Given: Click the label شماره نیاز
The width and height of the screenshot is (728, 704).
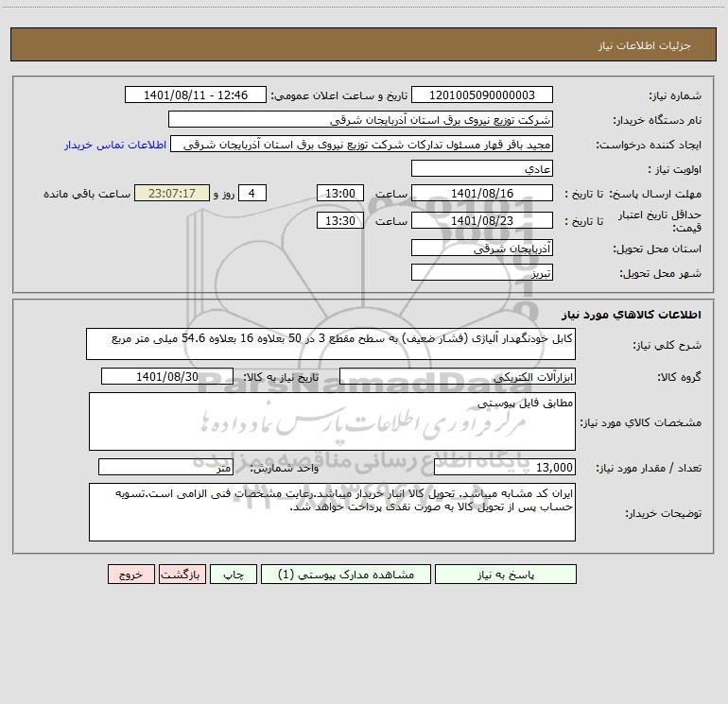Looking at the screenshot, I should pyautogui.click(x=675, y=96).
